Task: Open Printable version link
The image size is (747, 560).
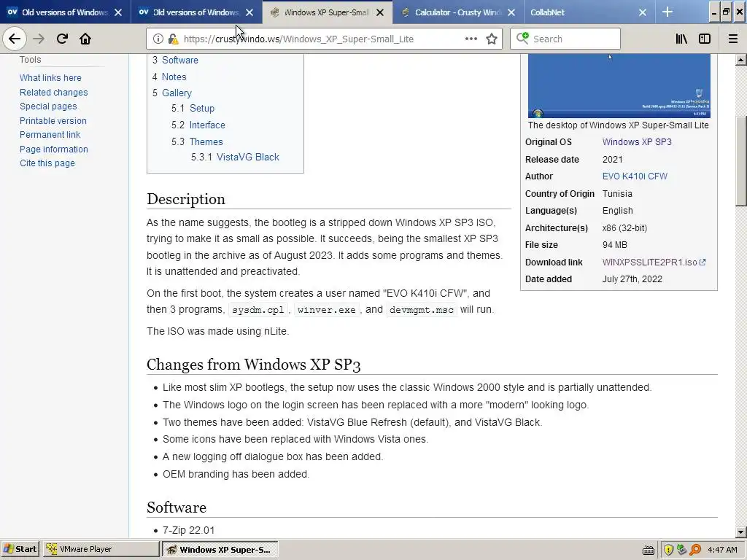Action: click(x=53, y=121)
